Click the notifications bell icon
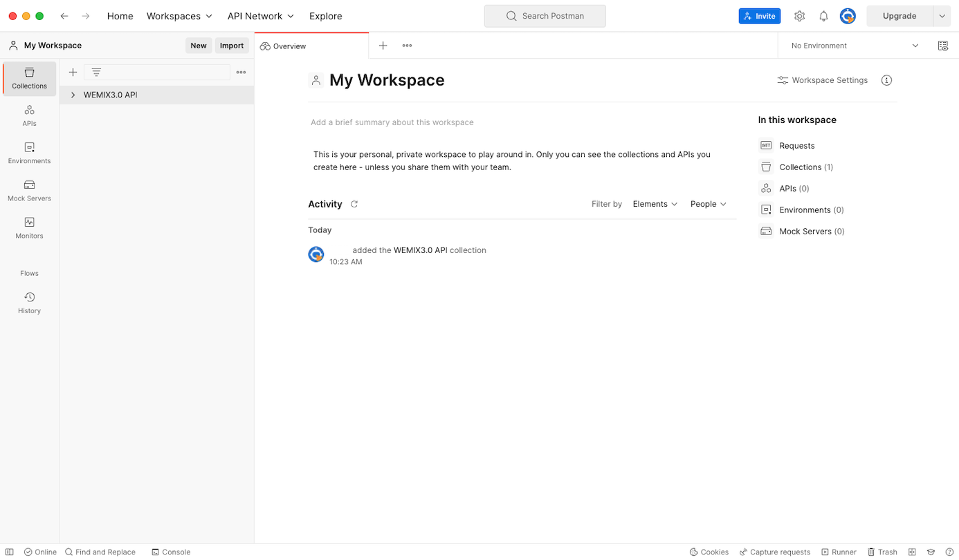The image size is (959, 560). pos(823,16)
